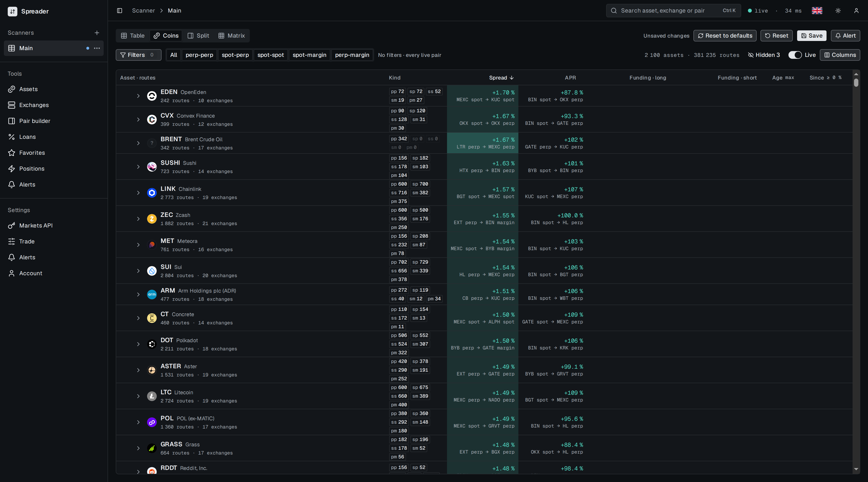Open Markets API settings
The height and width of the screenshot is (482, 868).
pyautogui.click(x=54, y=226)
